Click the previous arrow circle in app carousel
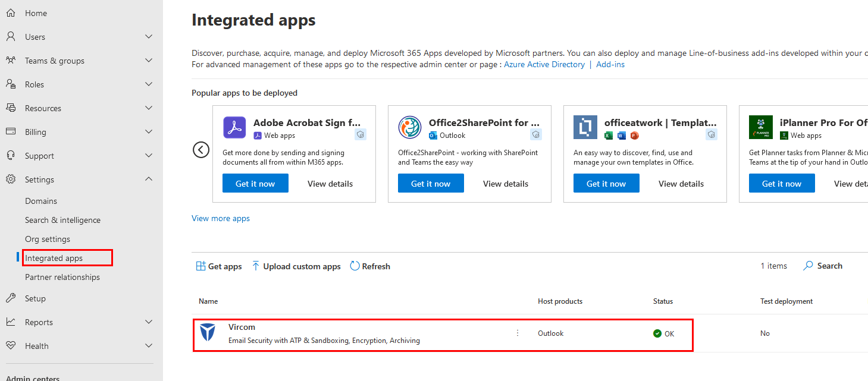Image resolution: width=868 pixels, height=381 pixels. (201, 150)
